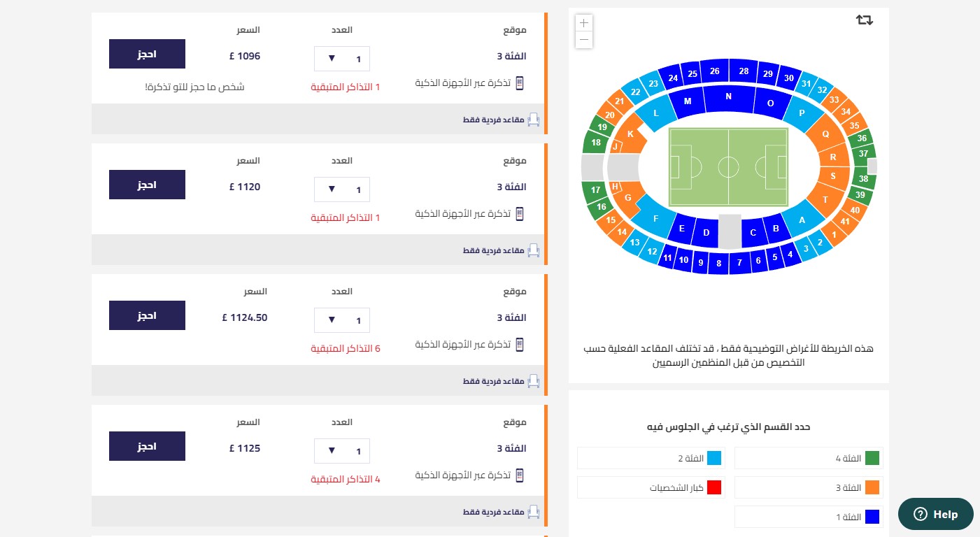The image size is (980, 537).
Task: Click the reset map arrows icon
Action: [x=865, y=20]
